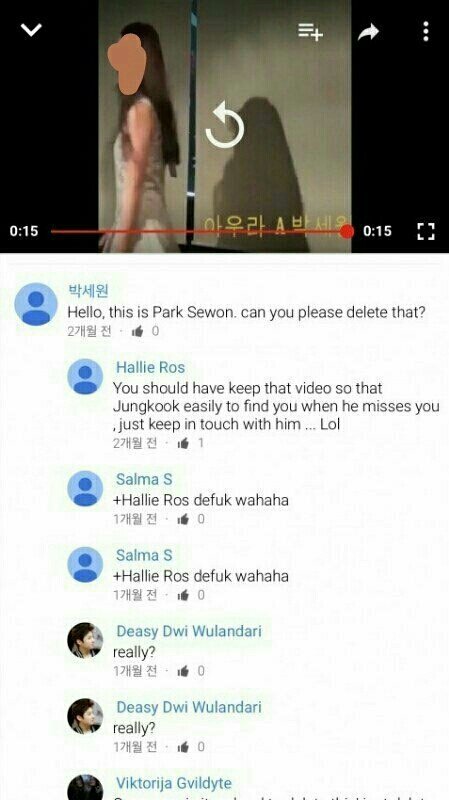Screen dimensions: 449x800
Task: Click the red playback progress handle
Action: click(x=347, y=232)
